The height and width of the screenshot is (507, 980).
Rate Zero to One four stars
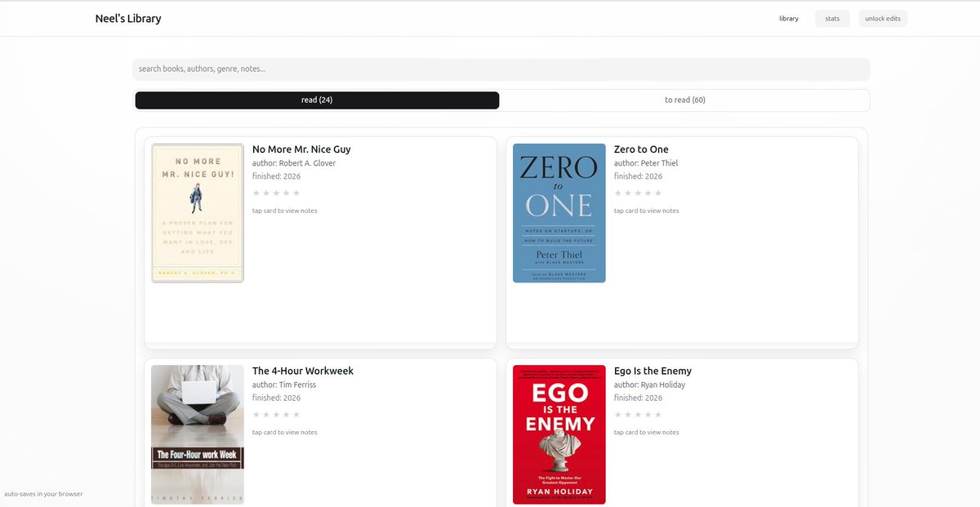[648, 193]
